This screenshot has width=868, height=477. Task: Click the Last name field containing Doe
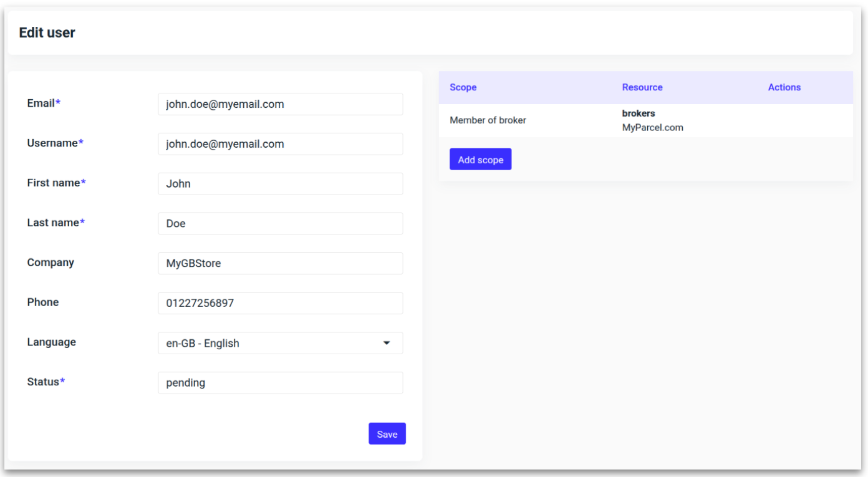point(280,223)
